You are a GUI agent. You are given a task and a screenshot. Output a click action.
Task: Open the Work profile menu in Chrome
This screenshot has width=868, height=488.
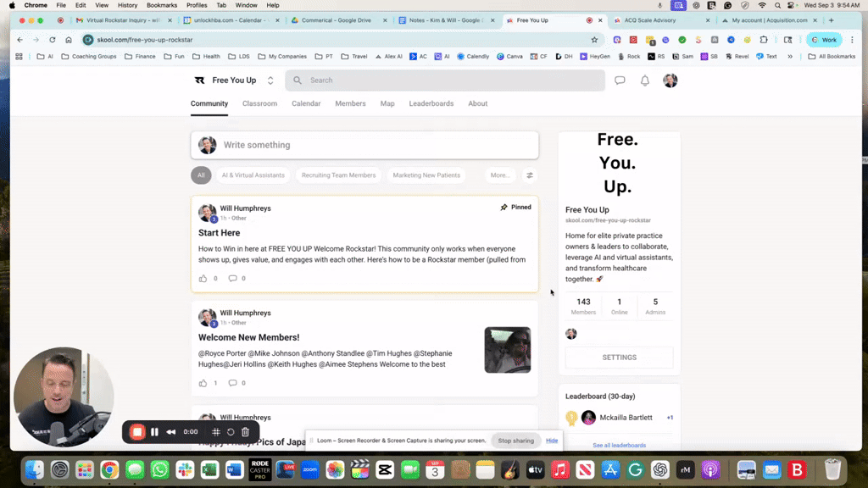coord(824,40)
